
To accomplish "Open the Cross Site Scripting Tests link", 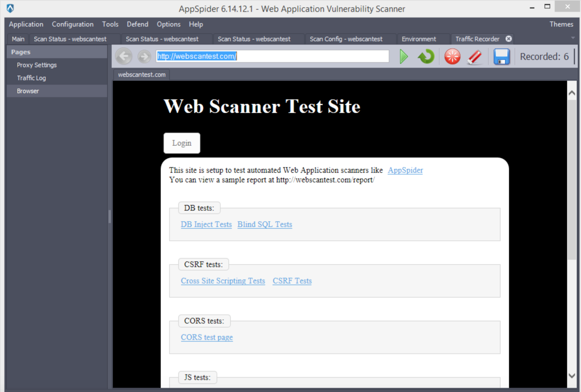I will coord(223,281).
